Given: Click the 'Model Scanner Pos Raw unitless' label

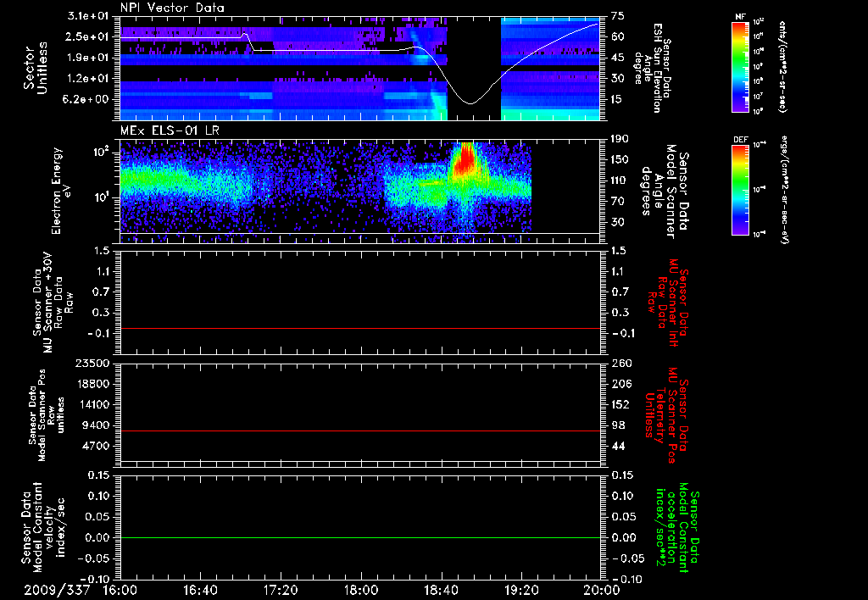Looking at the screenshot, I should (x=45, y=415).
